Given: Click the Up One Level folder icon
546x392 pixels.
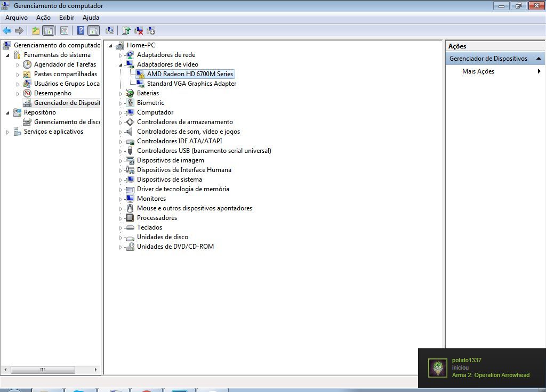Looking at the screenshot, I should (x=36, y=30).
